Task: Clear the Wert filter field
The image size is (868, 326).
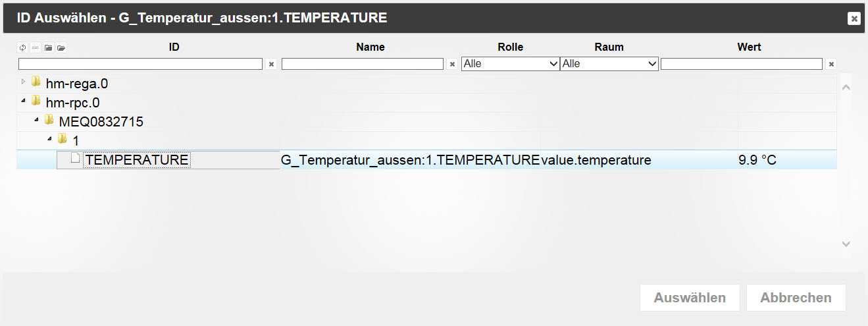Action: coord(831,65)
